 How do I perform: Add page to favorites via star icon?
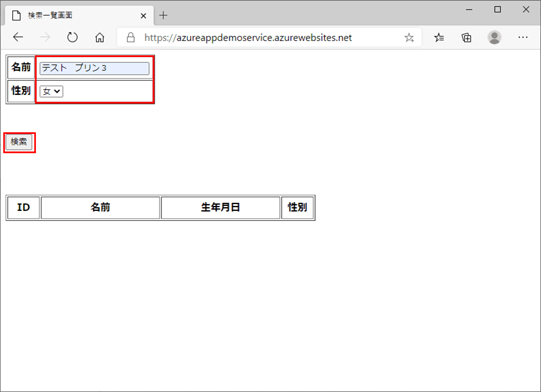coord(409,37)
